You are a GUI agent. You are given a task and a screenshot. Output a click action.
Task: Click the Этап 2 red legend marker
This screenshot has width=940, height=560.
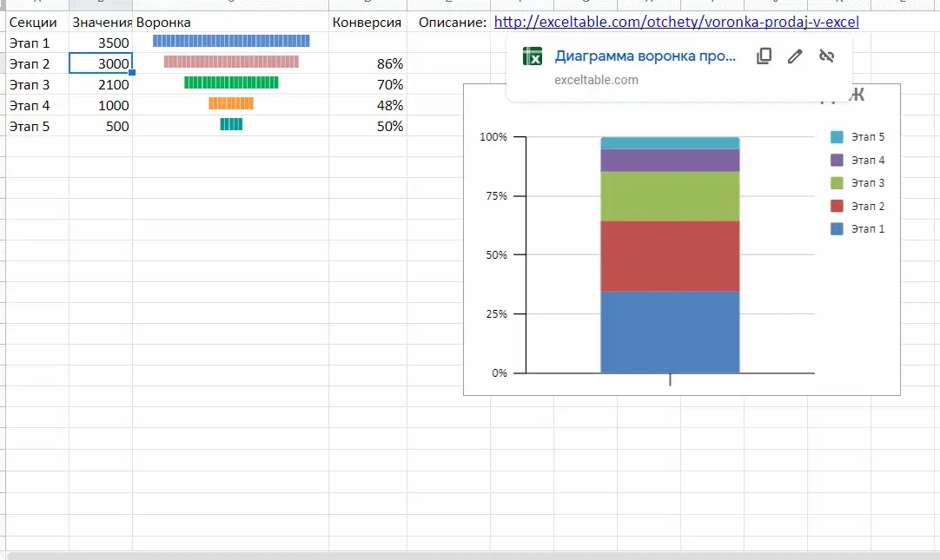(837, 206)
